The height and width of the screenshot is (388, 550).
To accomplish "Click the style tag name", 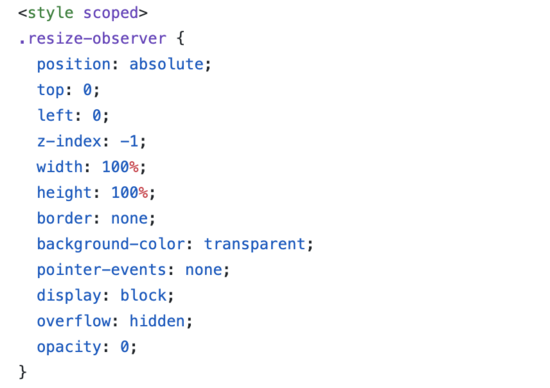I will 51,13.
